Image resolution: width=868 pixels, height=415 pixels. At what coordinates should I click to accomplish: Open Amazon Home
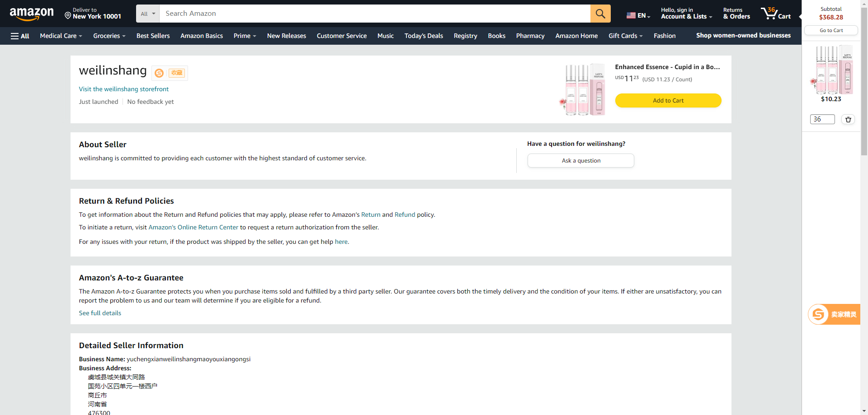pos(576,36)
